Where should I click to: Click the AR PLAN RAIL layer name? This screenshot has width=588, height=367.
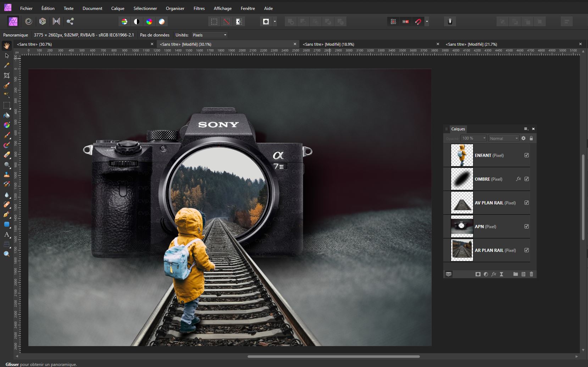coord(489,250)
